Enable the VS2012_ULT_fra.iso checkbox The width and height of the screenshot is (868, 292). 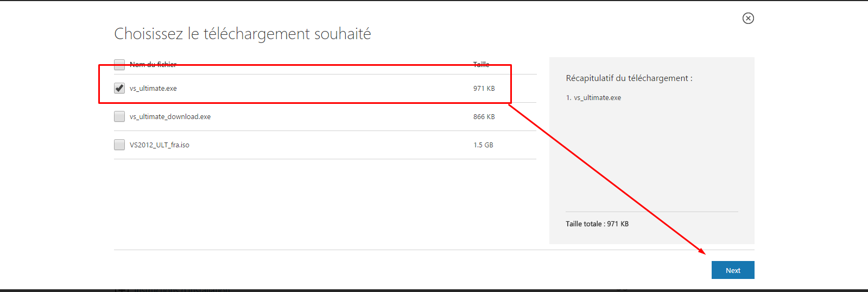[119, 145]
